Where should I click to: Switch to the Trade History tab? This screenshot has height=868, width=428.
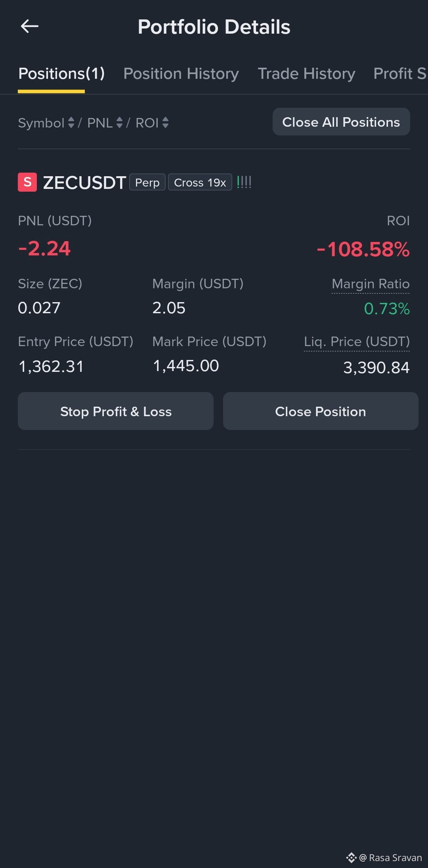tap(306, 74)
